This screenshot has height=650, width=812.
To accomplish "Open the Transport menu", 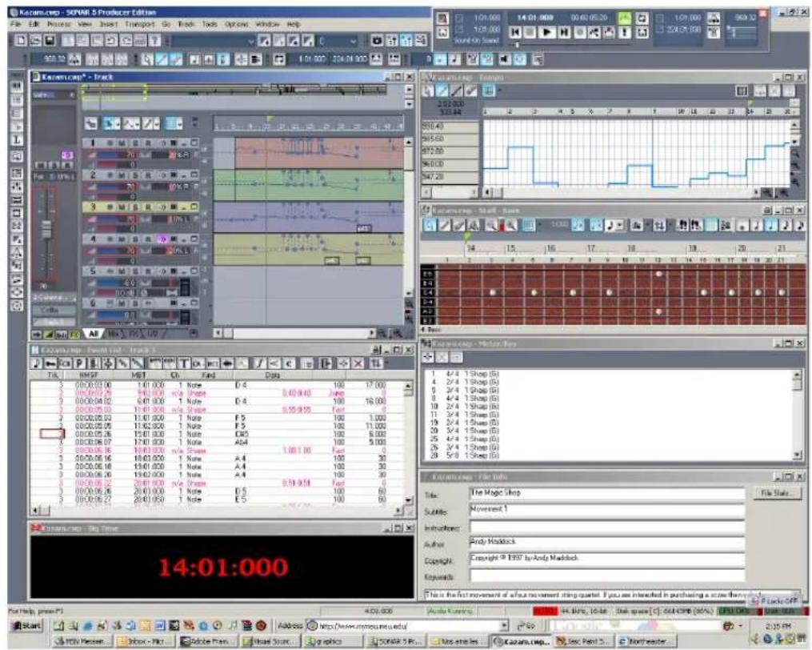I will pyautogui.click(x=140, y=24).
